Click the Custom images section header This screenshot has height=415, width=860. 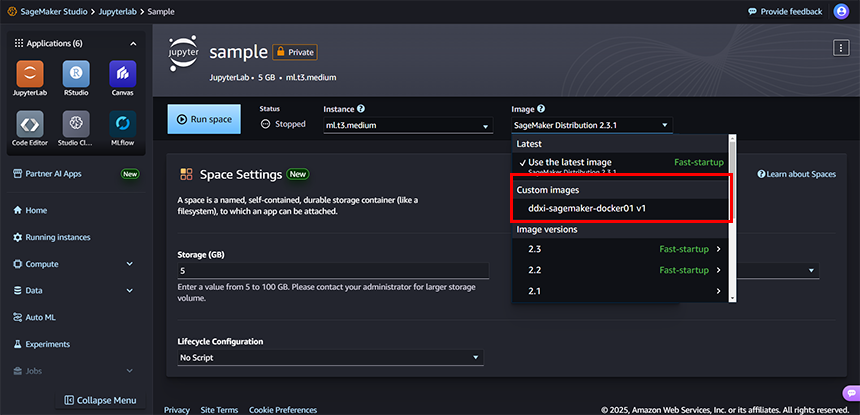coord(620,190)
